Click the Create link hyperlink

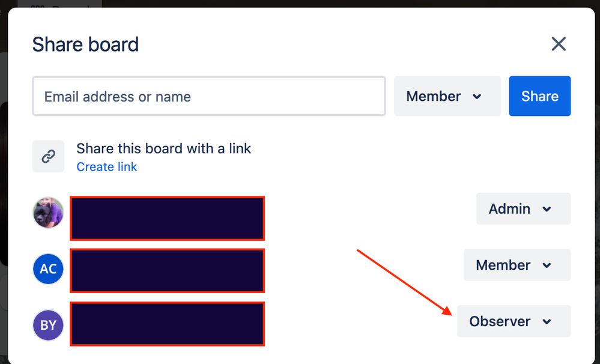pos(107,167)
